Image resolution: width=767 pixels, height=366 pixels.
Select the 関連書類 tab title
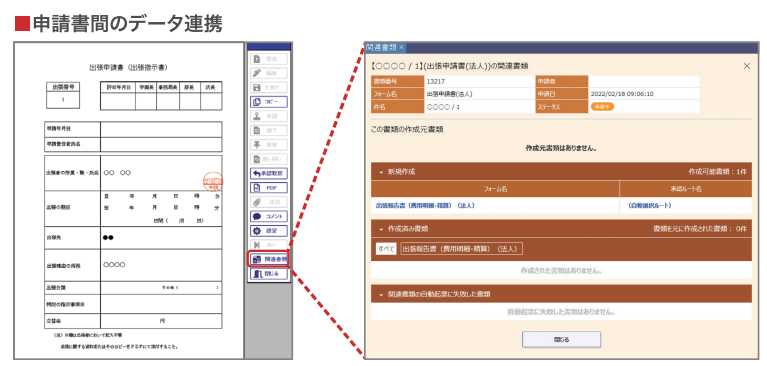pos(381,47)
